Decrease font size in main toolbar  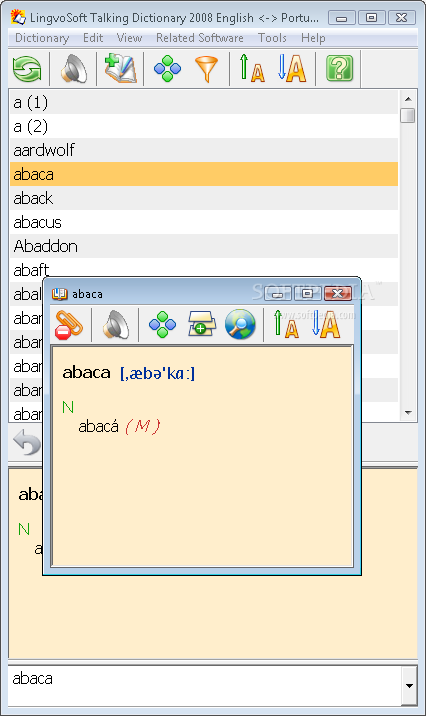[x=252, y=68]
